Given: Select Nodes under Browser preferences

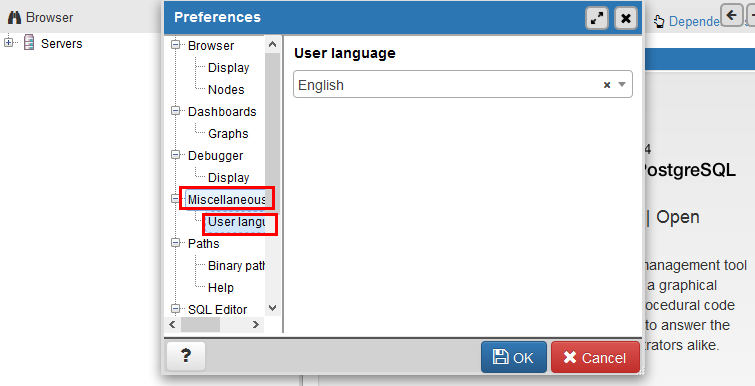Looking at the screenshot, I should (226, 90).
